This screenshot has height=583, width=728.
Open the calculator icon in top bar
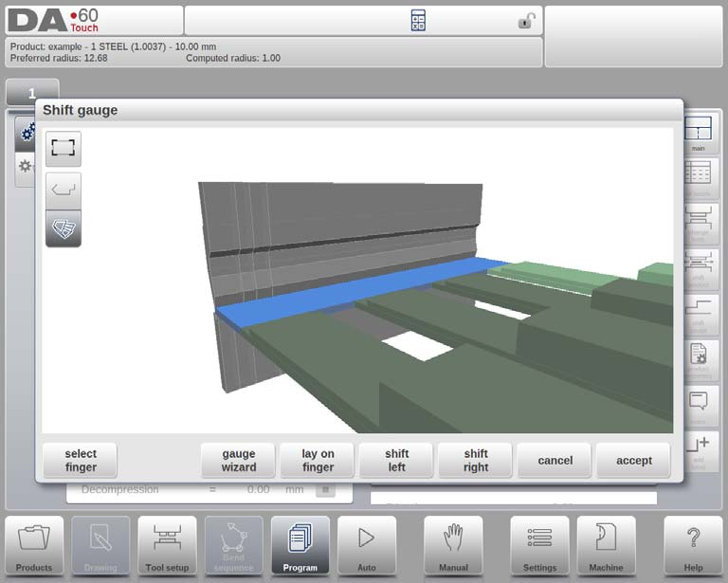418,21
